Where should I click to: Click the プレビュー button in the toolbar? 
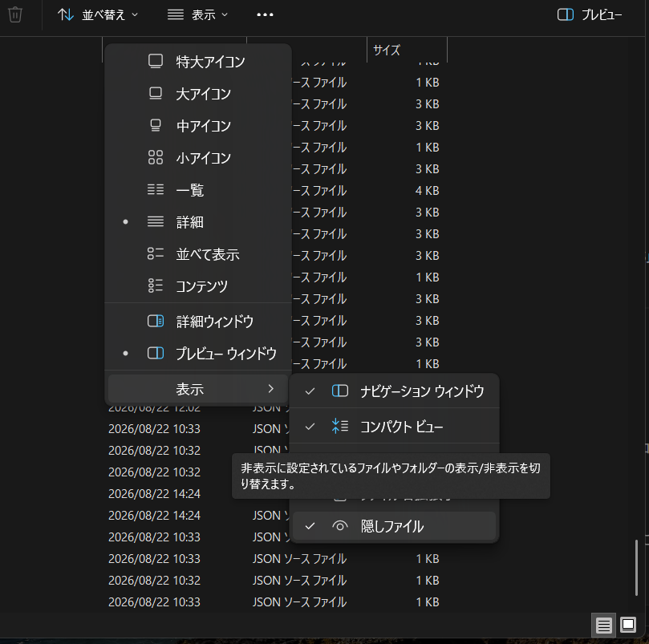coord(590,15)
